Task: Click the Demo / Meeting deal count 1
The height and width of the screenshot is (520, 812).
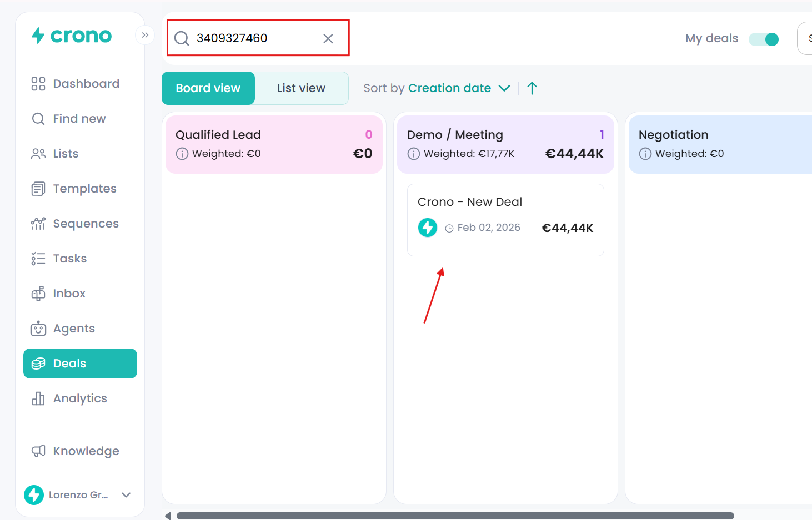Action: pyautogui.click(x=602, y=134)
